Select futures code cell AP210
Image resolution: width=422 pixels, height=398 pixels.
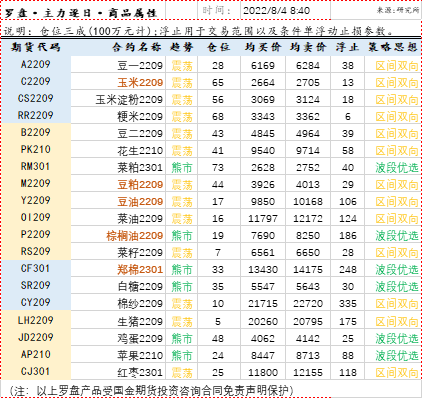[x=35, y=354]
